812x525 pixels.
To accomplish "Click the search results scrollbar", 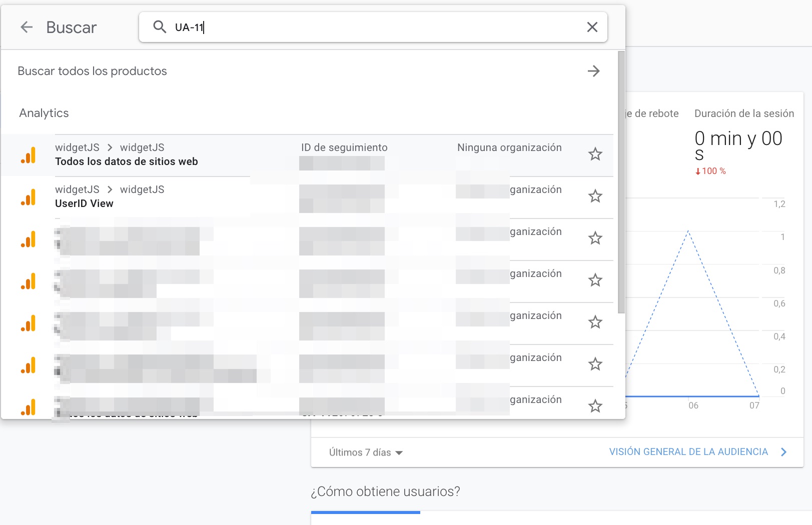I will pyautogui.click(x=621, y=182).
